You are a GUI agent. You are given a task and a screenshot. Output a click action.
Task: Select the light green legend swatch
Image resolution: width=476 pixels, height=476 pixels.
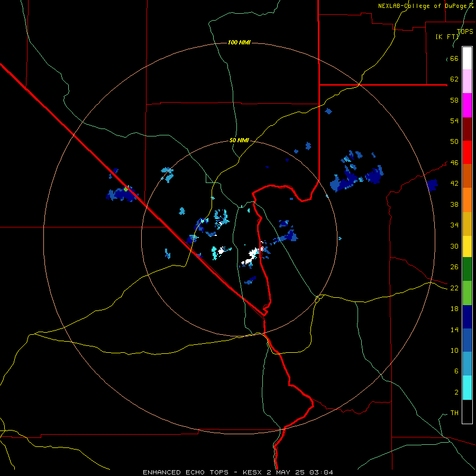[x=467, y=293]
